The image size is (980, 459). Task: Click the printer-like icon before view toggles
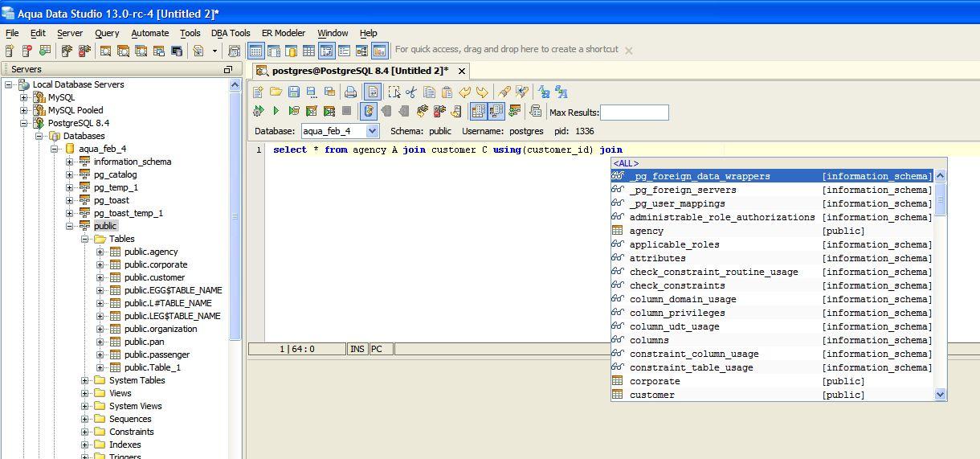coord(235,51)
